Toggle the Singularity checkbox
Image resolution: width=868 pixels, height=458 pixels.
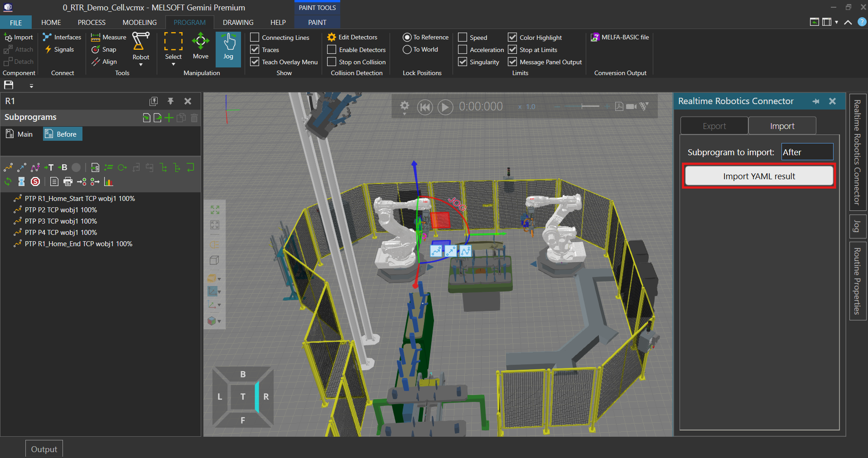(463, 62)
